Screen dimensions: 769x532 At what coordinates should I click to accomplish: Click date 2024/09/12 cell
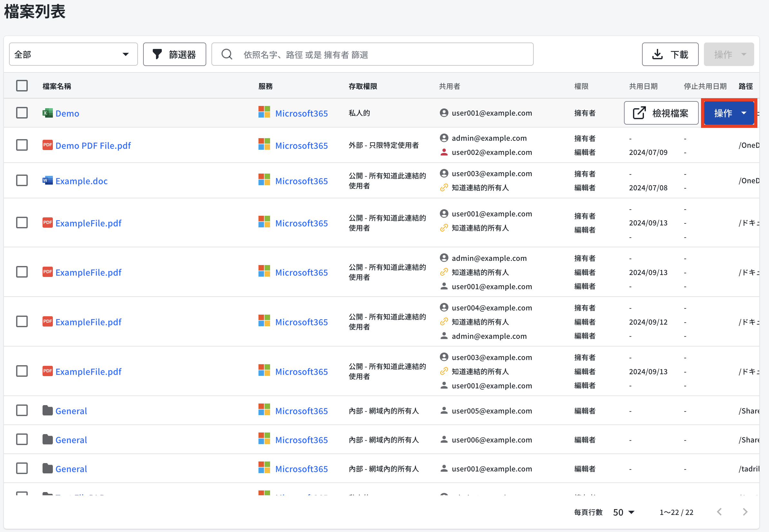(648, 322)
